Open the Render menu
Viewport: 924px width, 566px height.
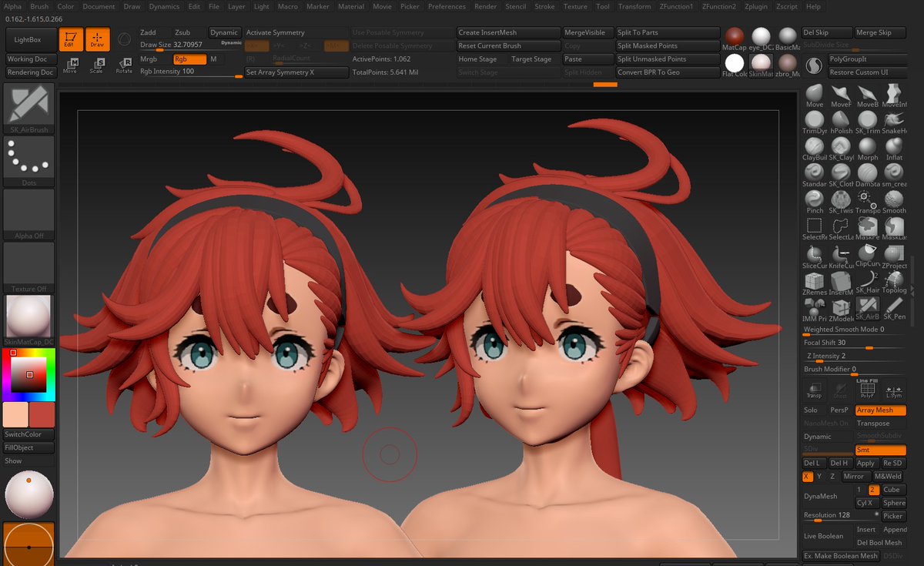pyautogui.click(x=485, y=6)
